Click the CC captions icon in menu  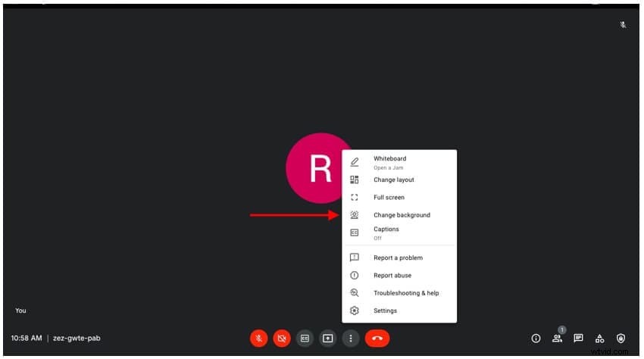355,233
